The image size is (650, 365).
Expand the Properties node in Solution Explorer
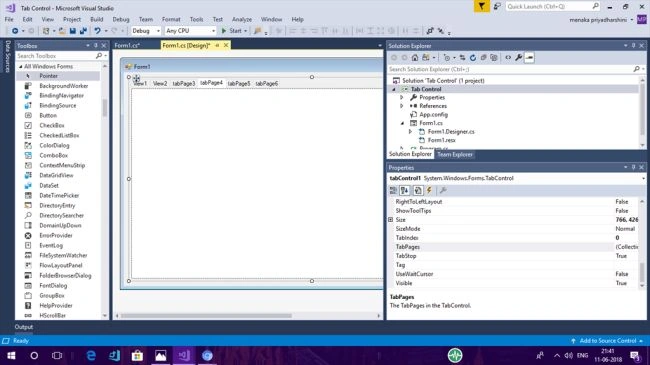(401, 97)
